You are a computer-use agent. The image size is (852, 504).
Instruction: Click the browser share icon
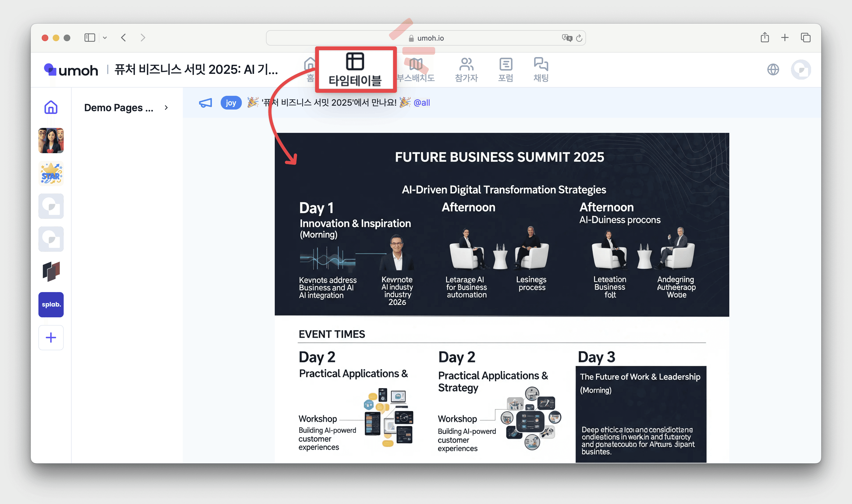coord(765,37)
